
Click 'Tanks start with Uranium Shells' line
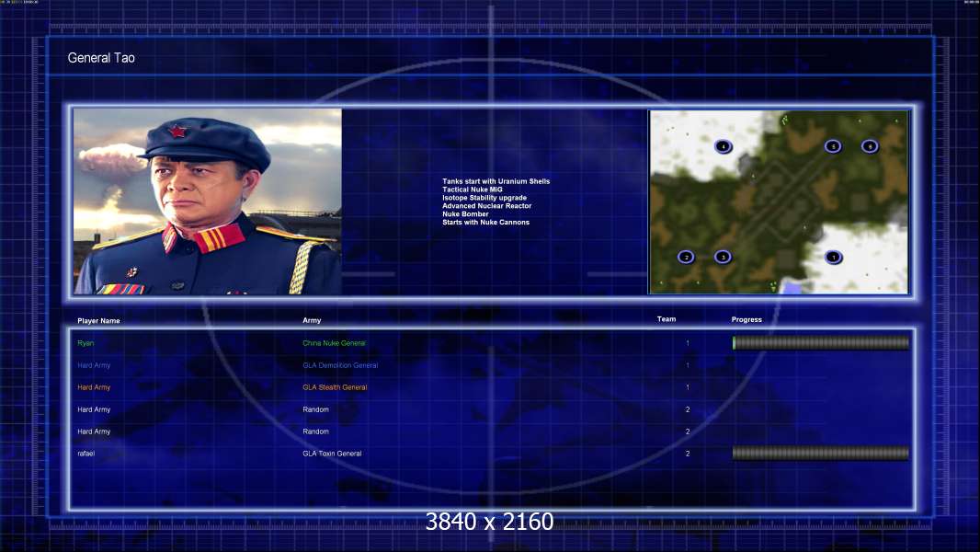(x=496, y=181)
